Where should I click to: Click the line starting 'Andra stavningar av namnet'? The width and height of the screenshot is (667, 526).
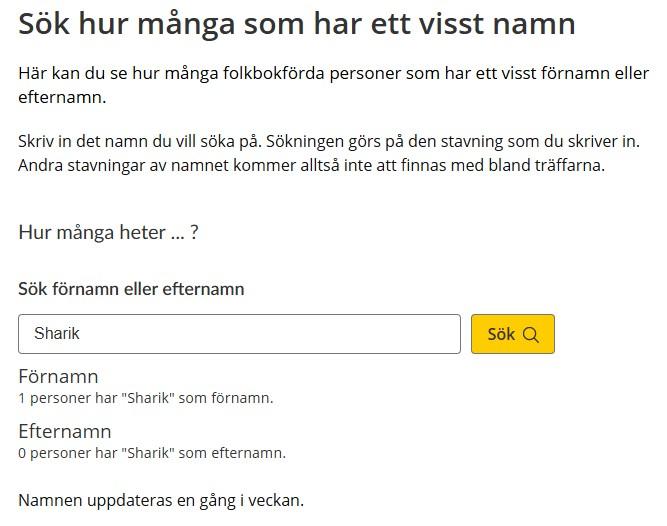tap(311, 165)
